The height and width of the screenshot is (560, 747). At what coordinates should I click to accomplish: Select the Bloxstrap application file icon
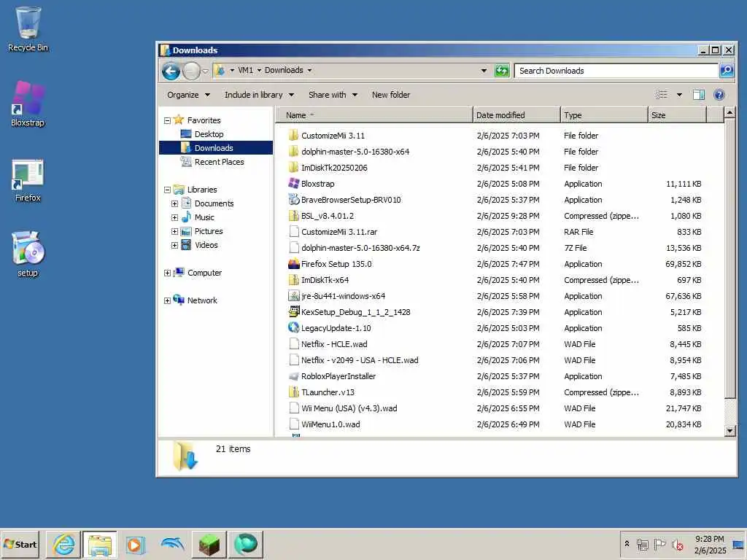click(x=294, y=183)
